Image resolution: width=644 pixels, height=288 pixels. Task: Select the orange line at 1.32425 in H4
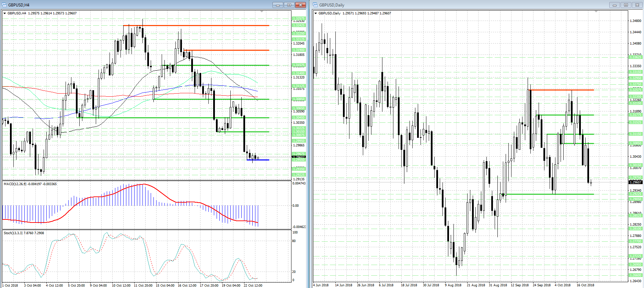196,25
